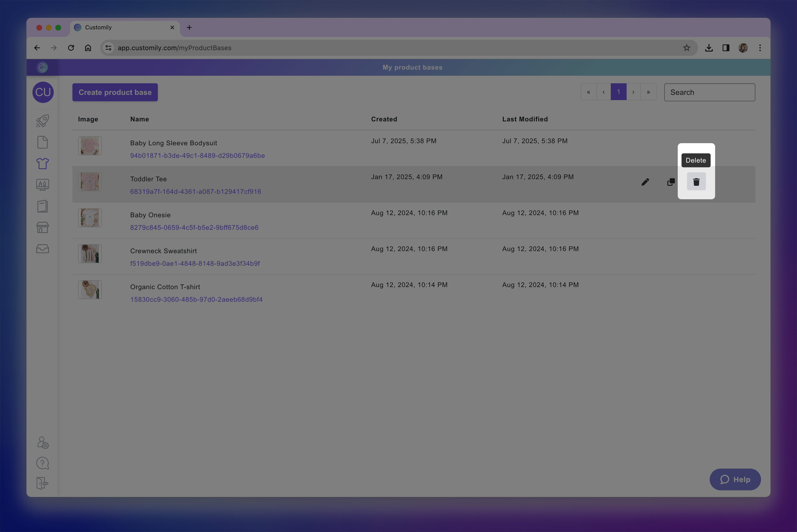Click the pencil edit icon for Toddler Tee

click(x=645, y=182)
